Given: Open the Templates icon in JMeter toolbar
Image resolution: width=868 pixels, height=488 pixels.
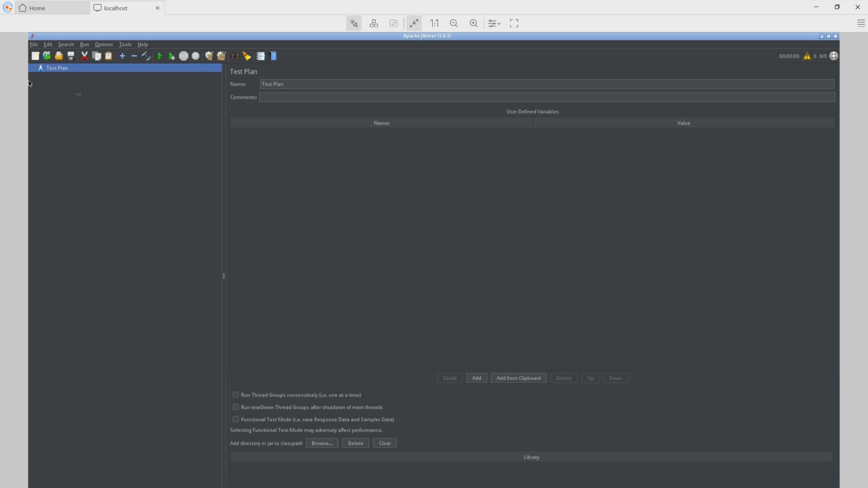Looking at the screenshot, I should [x=47, y=56].
